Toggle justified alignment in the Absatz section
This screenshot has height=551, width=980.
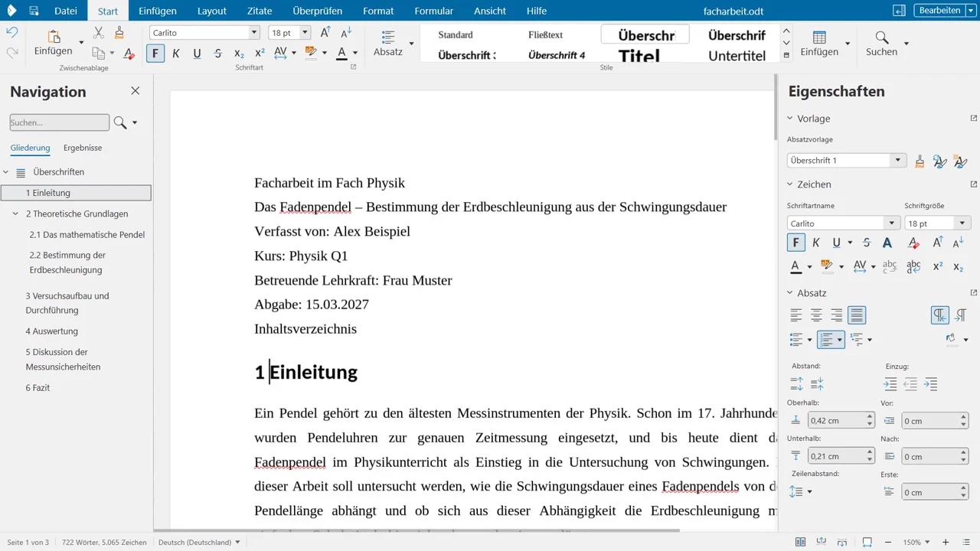click(857, 315)
